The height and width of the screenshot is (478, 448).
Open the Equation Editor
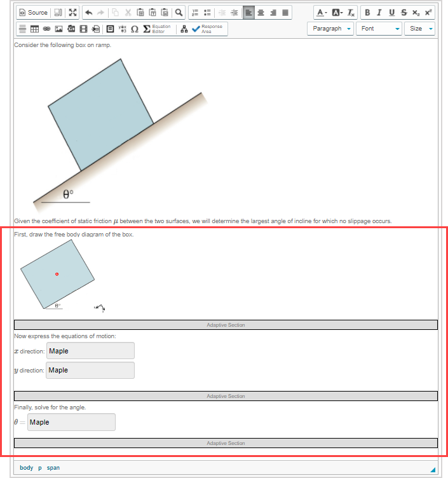(156, 29)
